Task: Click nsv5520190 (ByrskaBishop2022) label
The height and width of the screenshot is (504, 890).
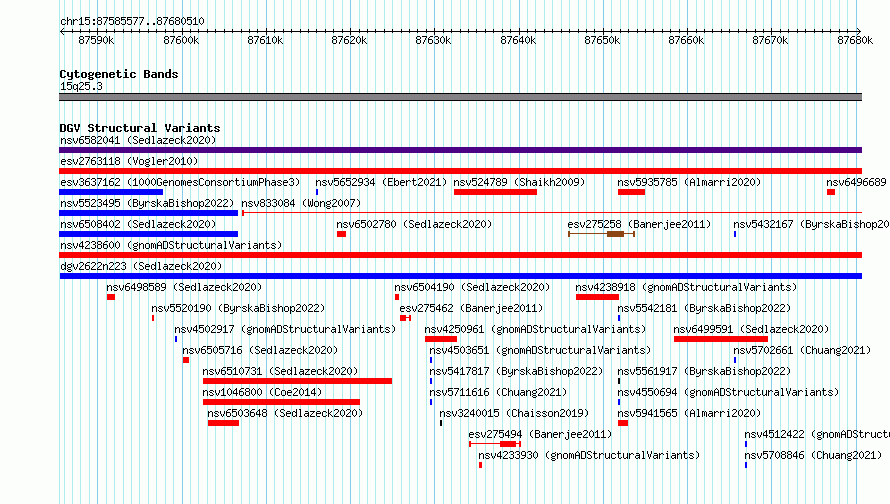Action: click(x=238, y=308)
